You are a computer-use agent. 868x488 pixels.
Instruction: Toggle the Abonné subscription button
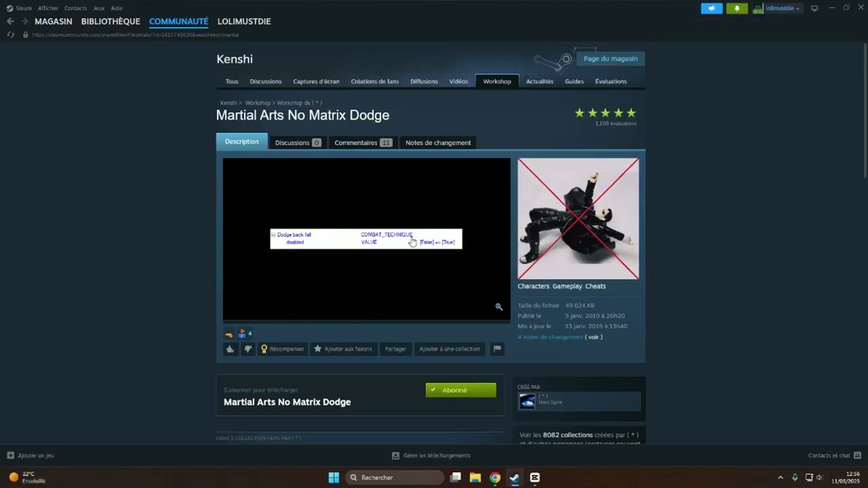461,390
